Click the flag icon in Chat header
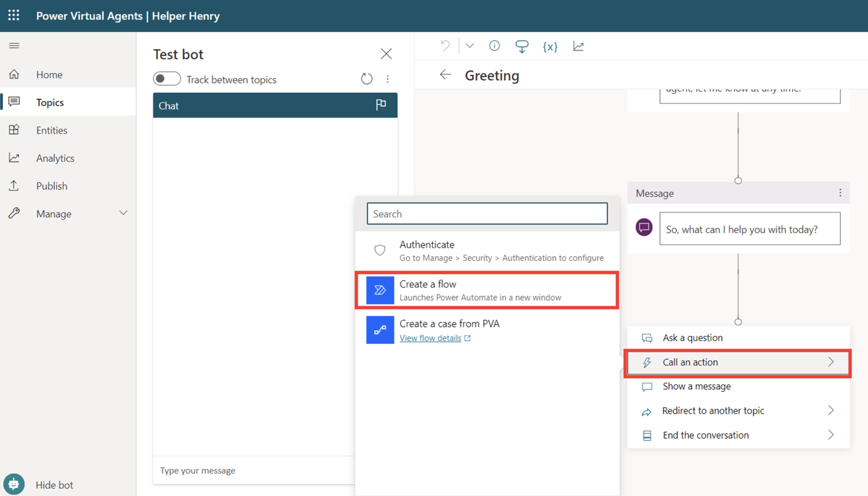This screenshot has width=868, height=496. click(381, 105)
